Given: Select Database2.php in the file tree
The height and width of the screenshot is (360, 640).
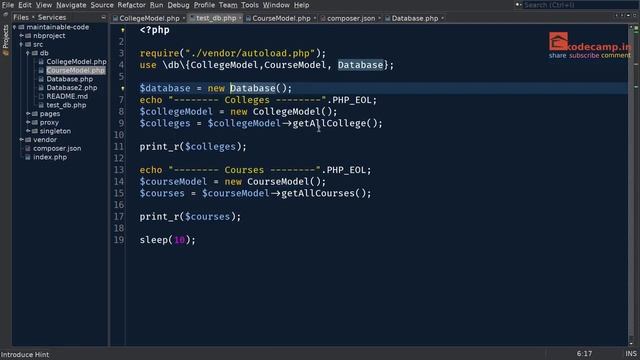Looking at the screenshot, I should [x=72, y=88].
